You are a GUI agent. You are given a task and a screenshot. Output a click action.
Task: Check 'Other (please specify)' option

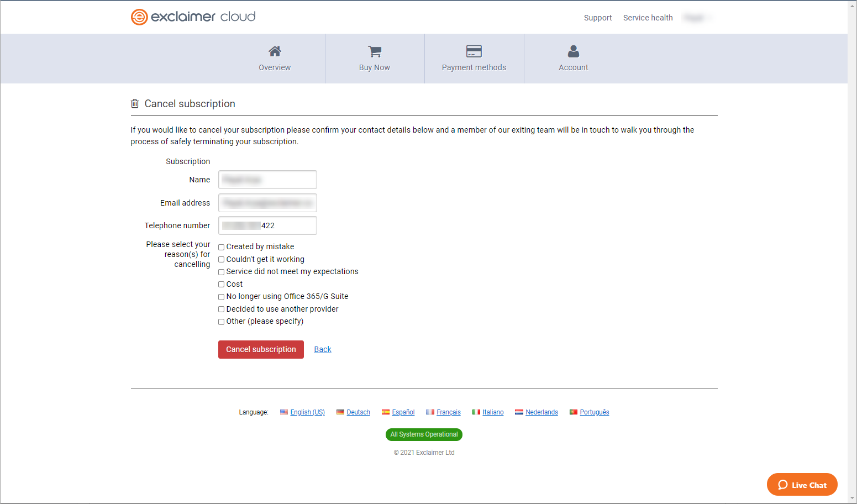tap(221, 322)
